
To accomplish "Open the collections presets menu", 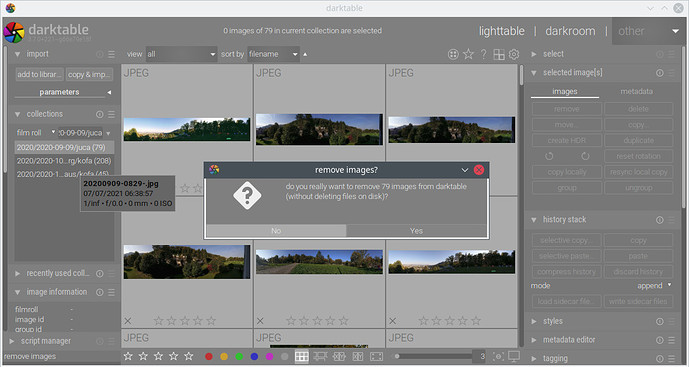I will point(112,114).
